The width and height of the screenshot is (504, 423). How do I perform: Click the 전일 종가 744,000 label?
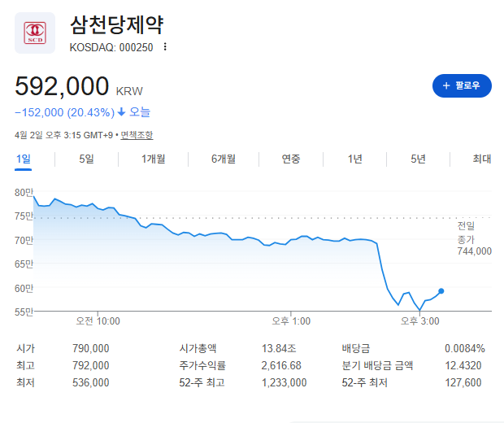pyautogui.click(x=474, y=239)
